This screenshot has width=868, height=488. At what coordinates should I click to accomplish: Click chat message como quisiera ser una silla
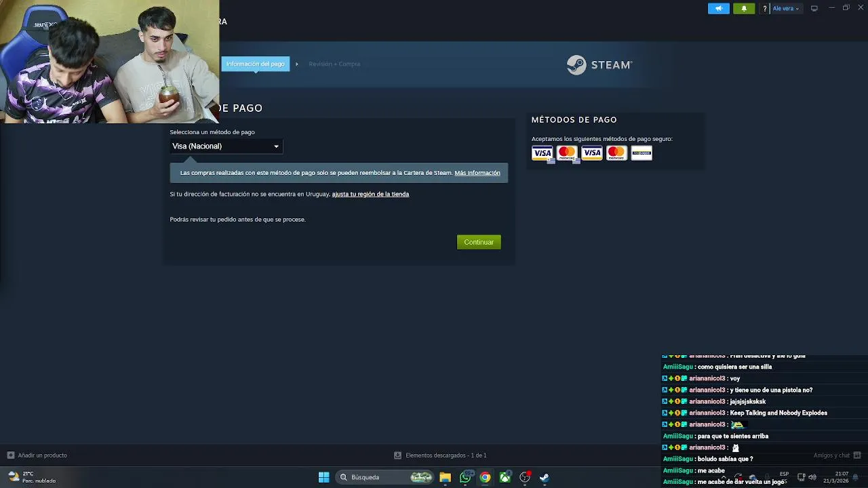tap(734, 367)
